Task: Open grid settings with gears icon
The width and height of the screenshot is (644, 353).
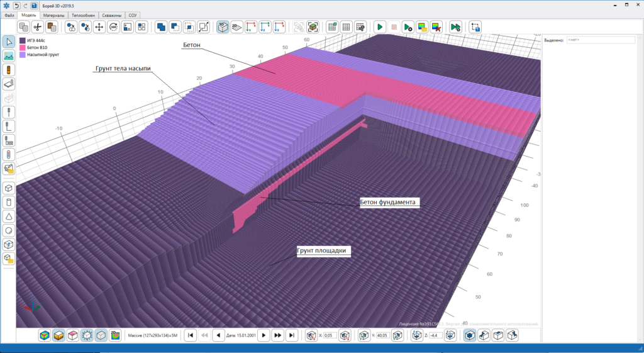Action: click(360, 27)
